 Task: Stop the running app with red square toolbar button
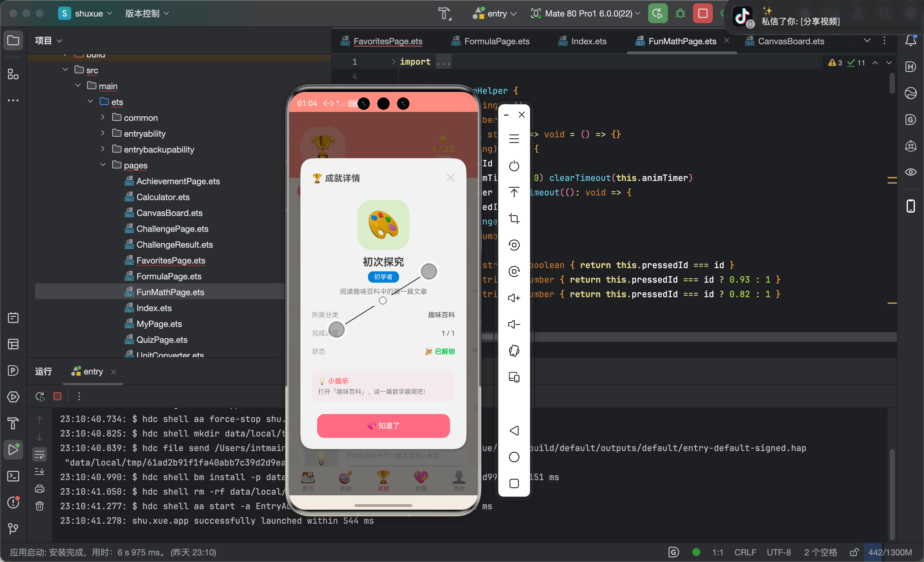pos(702,14)
